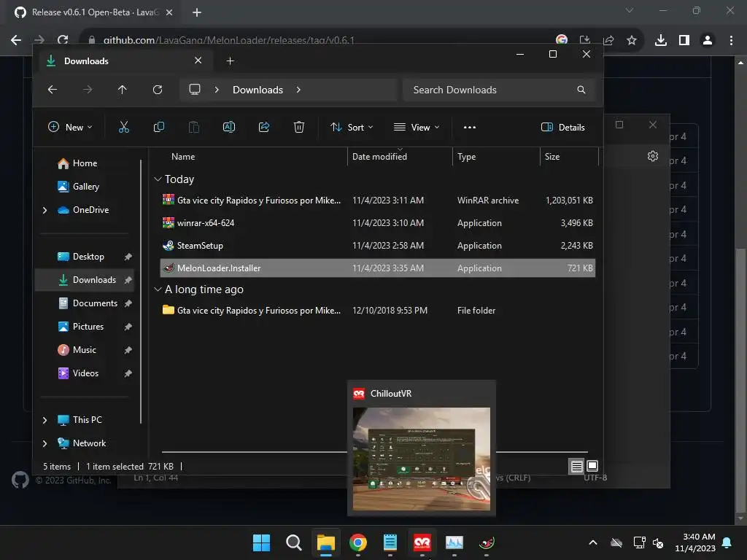This screenshot has height=560, width=747.
Task: Open MelonLoader icon on the taskbar
Action: click(x=487, y=542)
